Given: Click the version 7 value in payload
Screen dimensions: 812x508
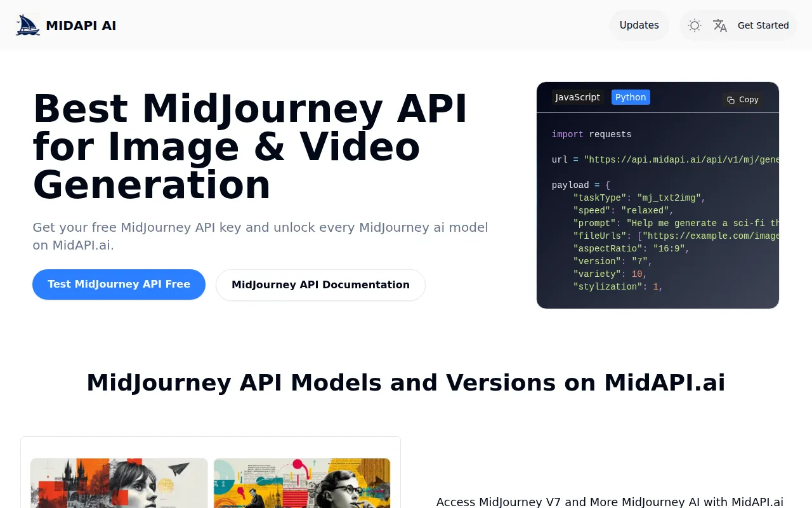Looking at the screenshot, I should (639, 261).
